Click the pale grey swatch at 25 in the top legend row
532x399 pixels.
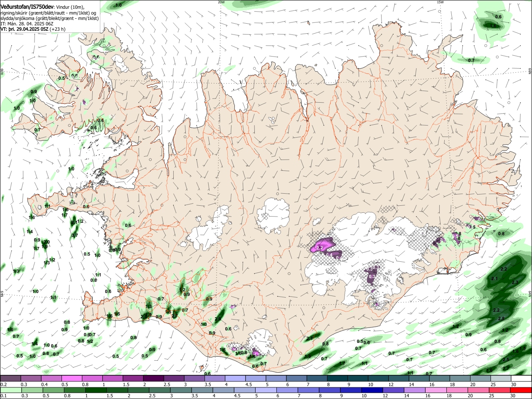500,379
